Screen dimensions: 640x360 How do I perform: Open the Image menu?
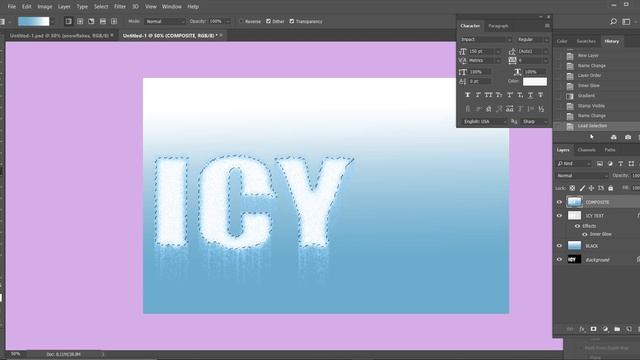pyautogui.click(x=44, y=7)
